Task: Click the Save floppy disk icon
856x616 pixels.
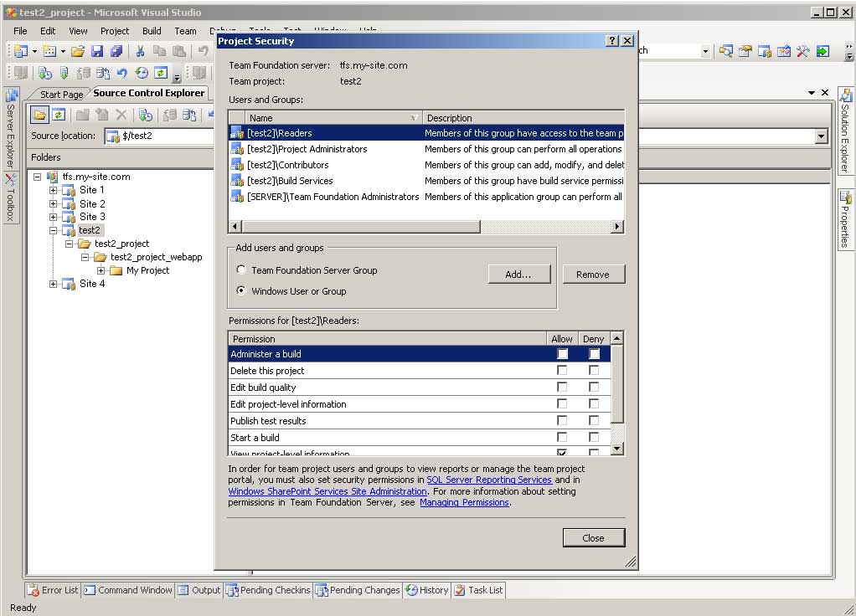Action: [x=97, y=51]
